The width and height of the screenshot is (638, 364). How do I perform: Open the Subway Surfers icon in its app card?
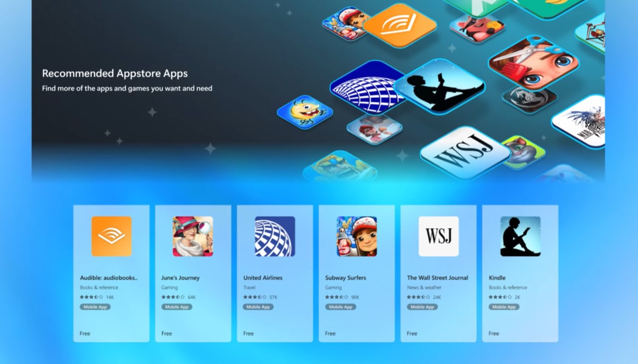tap(357, 237)
